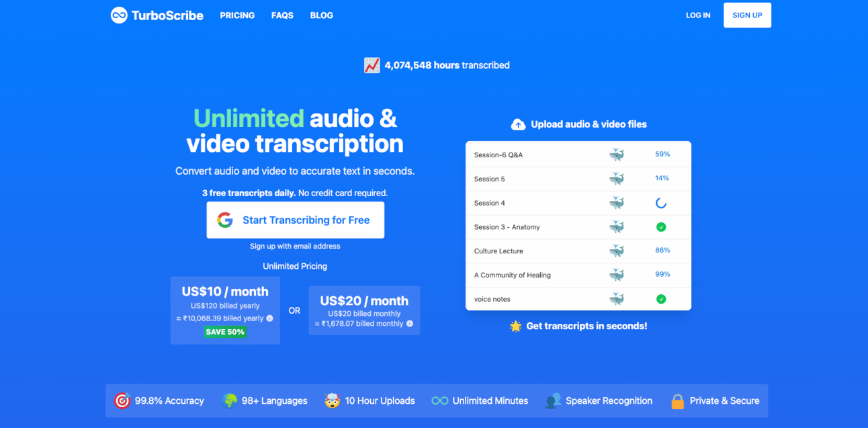Image resolution: width=868 pixels, height=428 pixels.
Task: Click the SIGN UP button
Action: (x=747, y=15)
